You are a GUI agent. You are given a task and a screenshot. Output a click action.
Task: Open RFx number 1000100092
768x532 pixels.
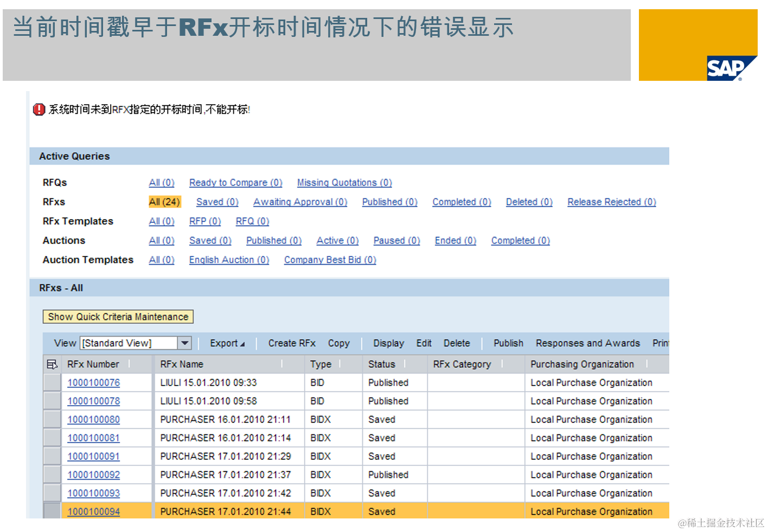[94, 475]
